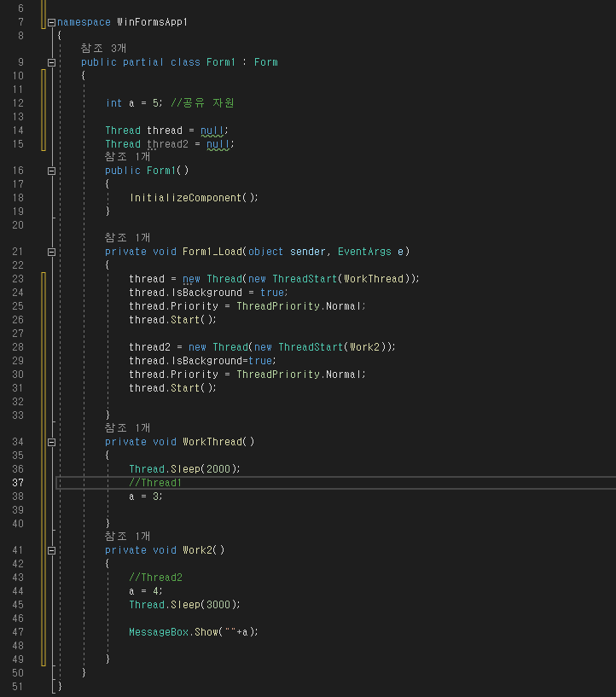Click the 'MessageBox.Show(""+a);' statement
This screenshot has height=697, width=616.
click(x=194, y=632)
